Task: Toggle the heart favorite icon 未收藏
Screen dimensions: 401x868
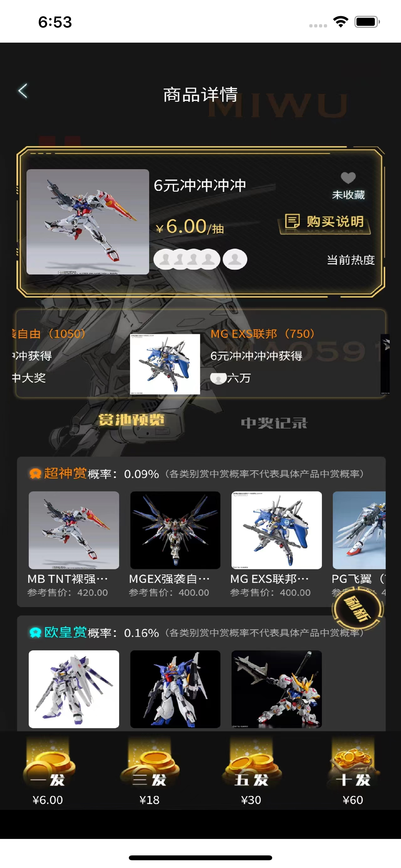Action: pyautogui.click(x=348, y=178)
